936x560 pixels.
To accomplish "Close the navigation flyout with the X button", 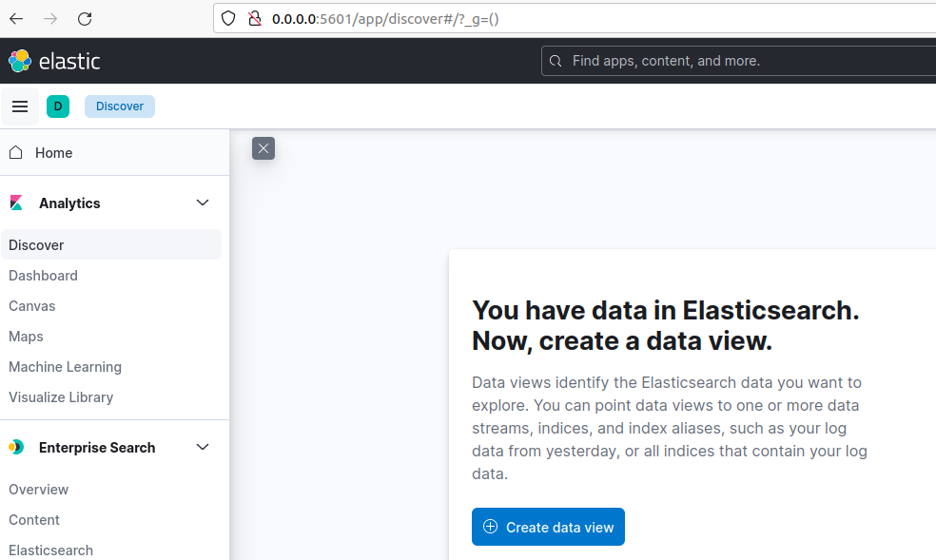I will pyautogui.click(x=263, y=148).
